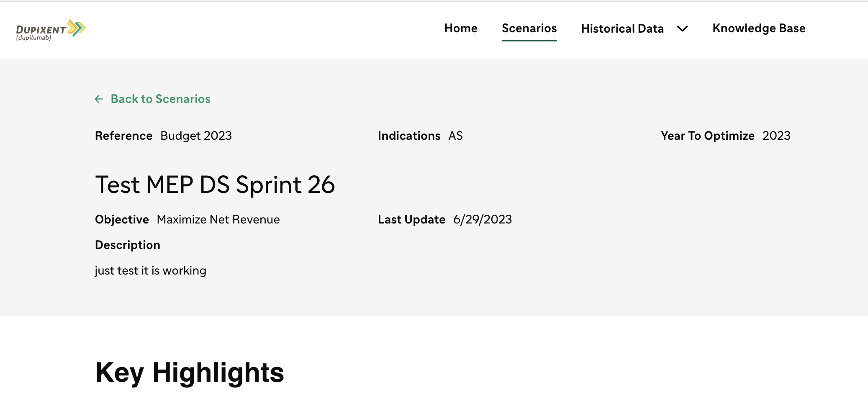Click the Key Highlights heading

(190, 372)
